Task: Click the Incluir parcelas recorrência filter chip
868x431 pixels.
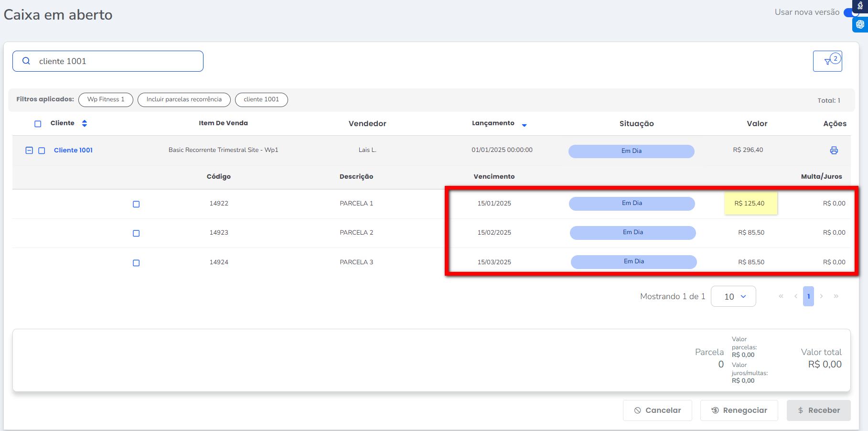Action: (x=184, y=99)
